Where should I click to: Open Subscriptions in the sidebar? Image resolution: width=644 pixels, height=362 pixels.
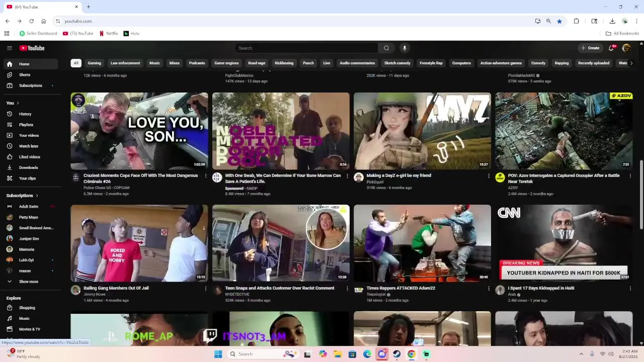[30, 85]
